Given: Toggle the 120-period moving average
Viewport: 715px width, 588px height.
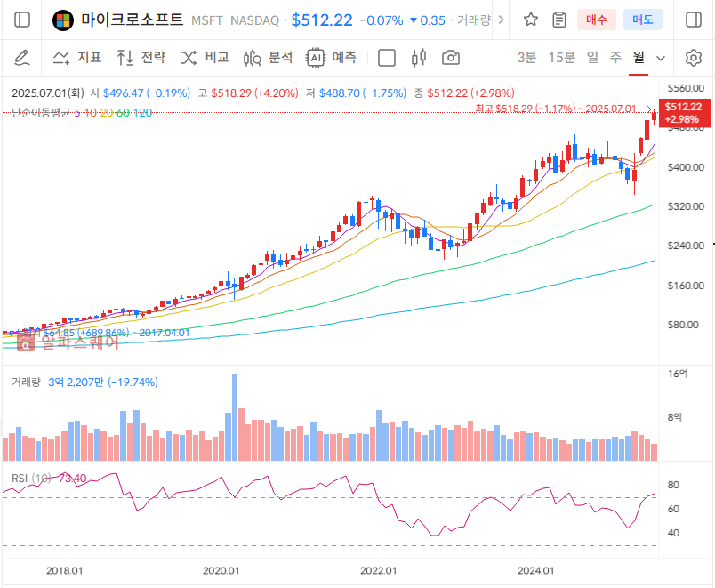Looking at the screenshot, I should point(142,113).
